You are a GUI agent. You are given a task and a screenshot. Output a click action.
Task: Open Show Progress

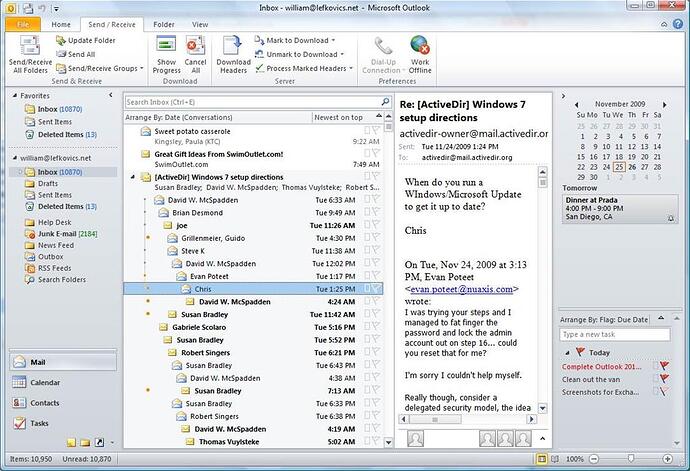point(166,55)
